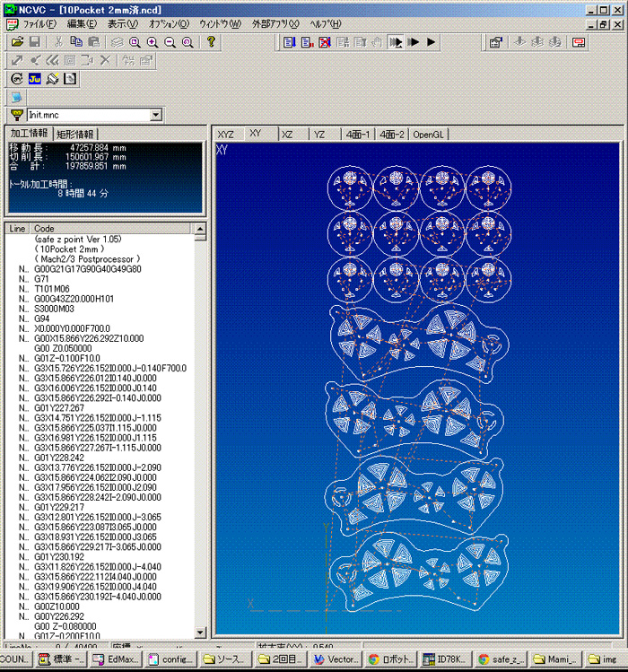Open the 外部アプリ(X) menu
628x672 pixels.
click(275, 23)
